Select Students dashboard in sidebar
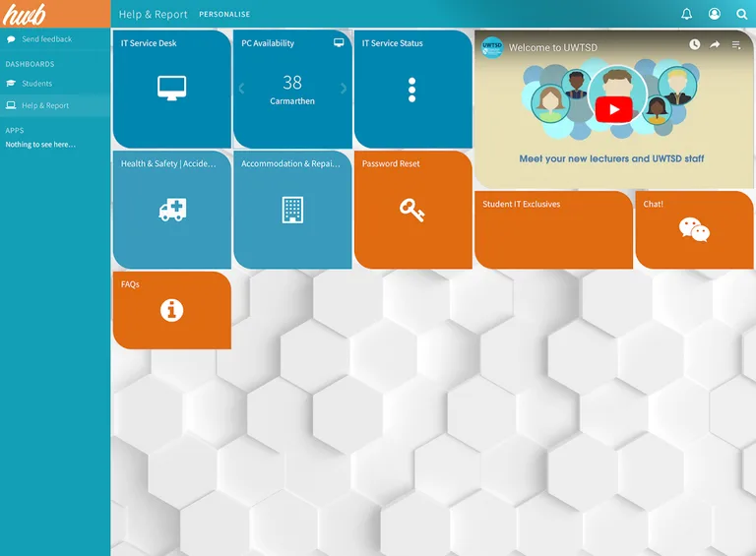 pos(55,84)
